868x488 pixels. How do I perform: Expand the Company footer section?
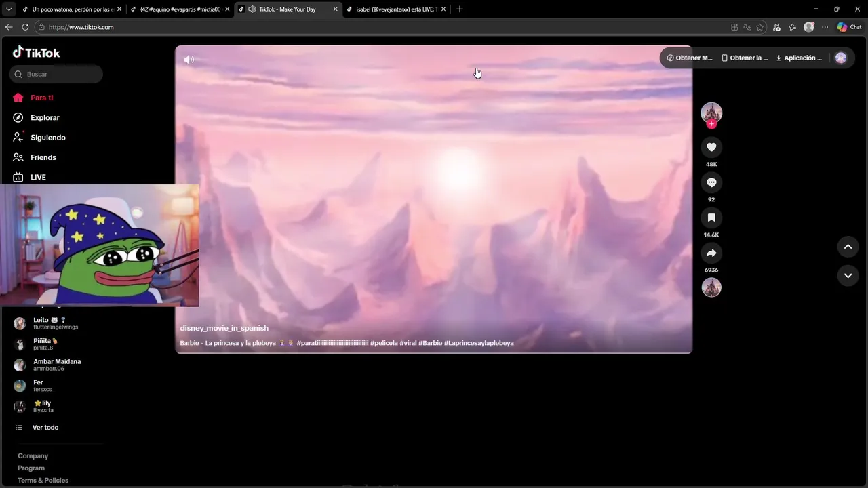pyautogui.click(x=33, y=456)
